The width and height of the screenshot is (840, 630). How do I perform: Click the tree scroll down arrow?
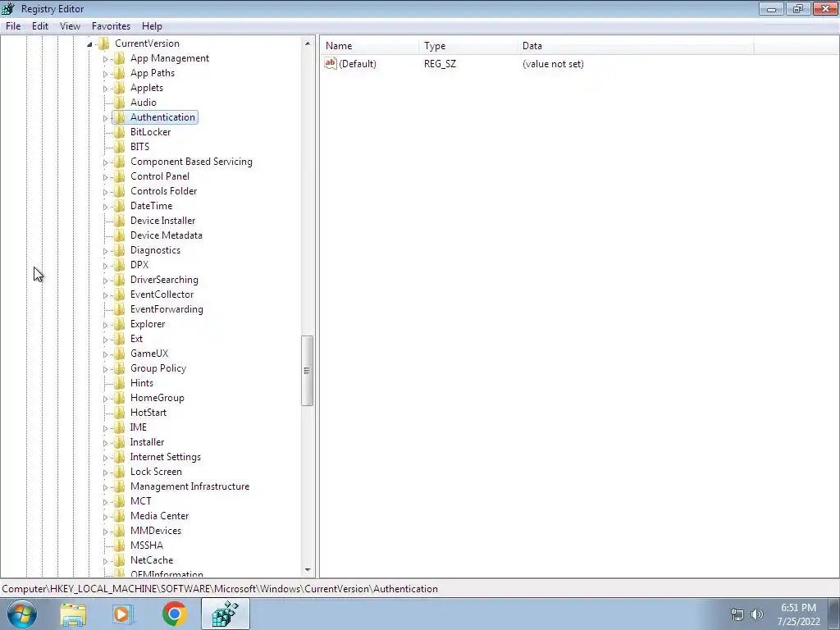point(308,570)
